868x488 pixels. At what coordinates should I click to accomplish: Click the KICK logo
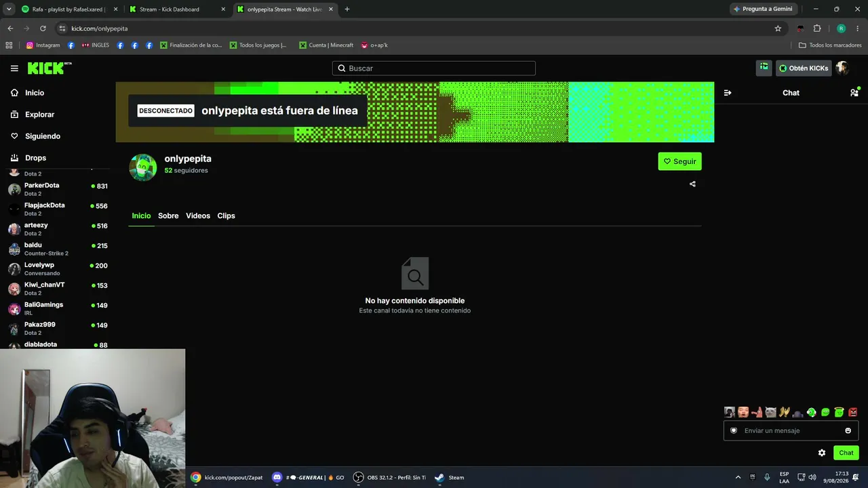(50, 68)
